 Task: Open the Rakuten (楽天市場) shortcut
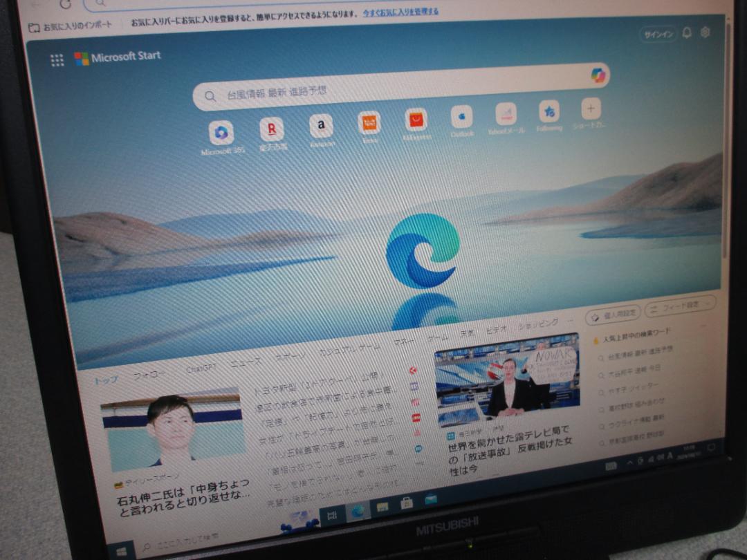[272, 129]
